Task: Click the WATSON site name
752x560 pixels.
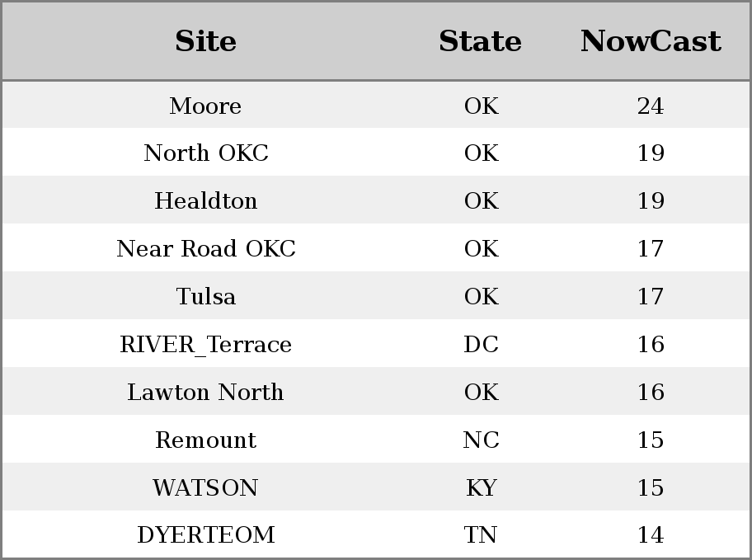Action: 205,487
